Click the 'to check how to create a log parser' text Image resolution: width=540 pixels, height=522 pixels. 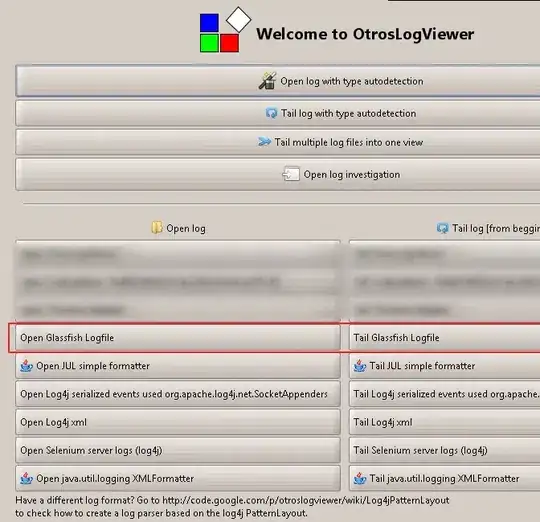tap(161, 513)
